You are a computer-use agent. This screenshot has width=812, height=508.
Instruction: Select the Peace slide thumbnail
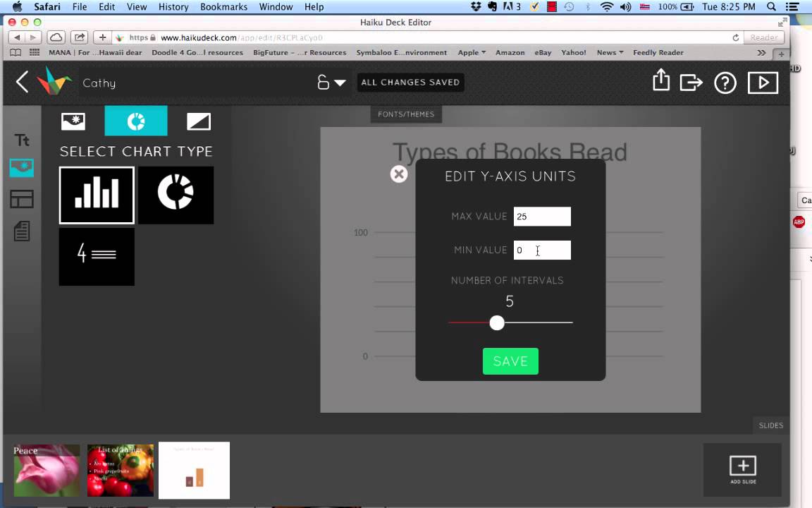pos(47,471)
